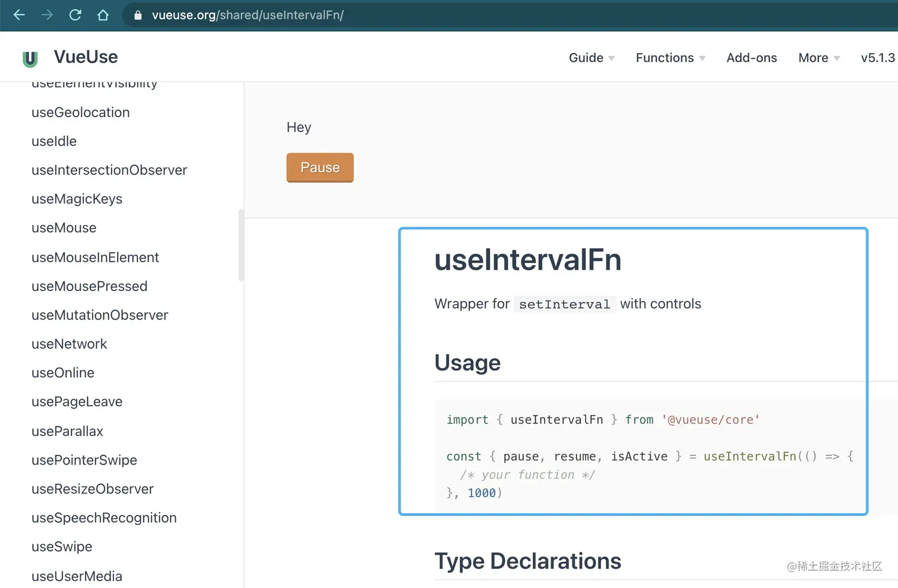The image size is (898, 588).
Task: Reload the page with the refresh icon
Action: 75,15
